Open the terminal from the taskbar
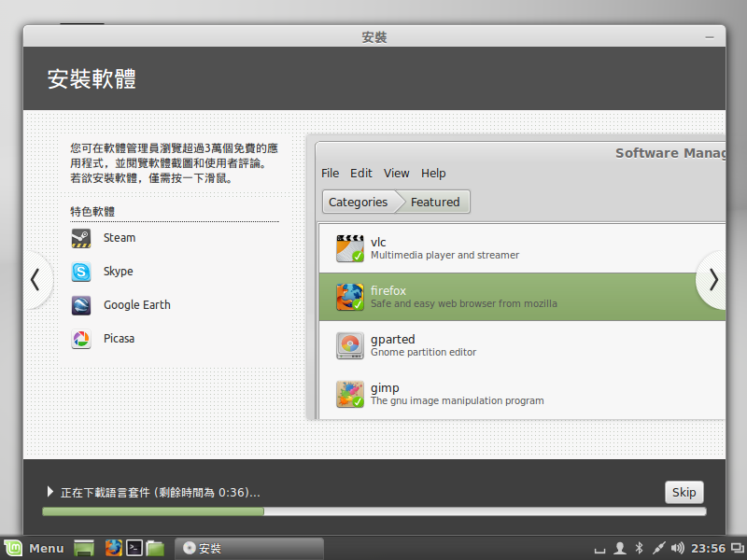The height and width of the screenshot is (560, 747). pos(134,548)
